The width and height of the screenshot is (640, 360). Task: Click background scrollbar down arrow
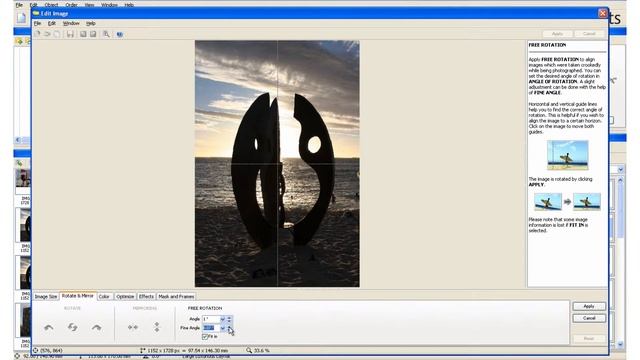coord(621,345)
